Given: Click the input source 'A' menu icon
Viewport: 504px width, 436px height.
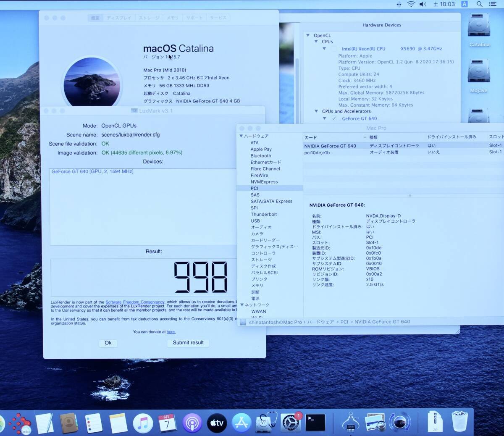Looking at the screenshot, I should pos(465,4).
